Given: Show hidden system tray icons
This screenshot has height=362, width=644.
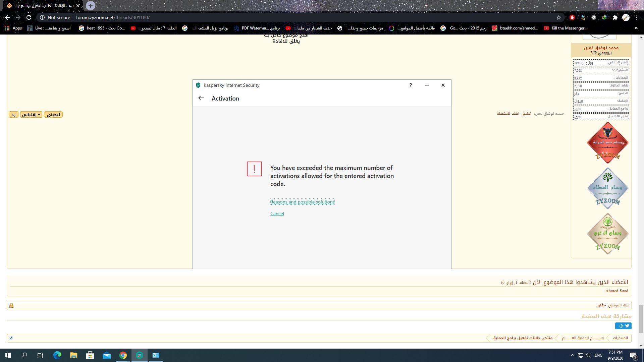Looking at the screenshot, I should [573, 355].
